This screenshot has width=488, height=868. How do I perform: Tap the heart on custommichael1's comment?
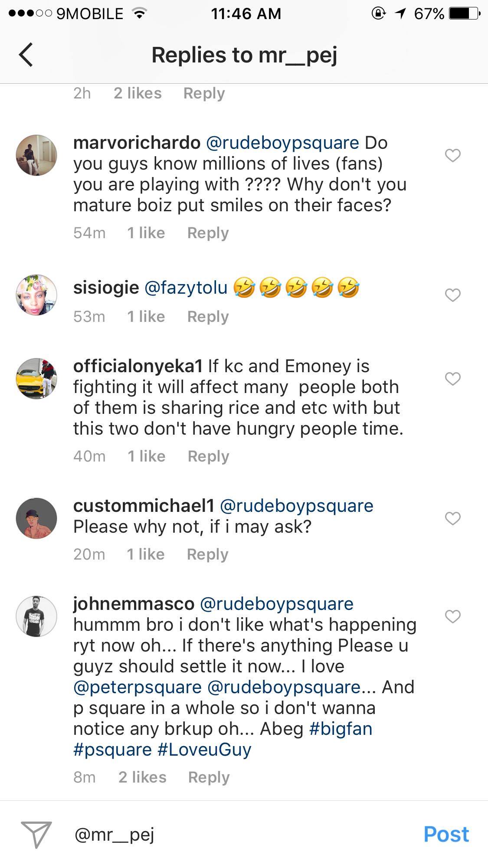[x=452, y=518]
